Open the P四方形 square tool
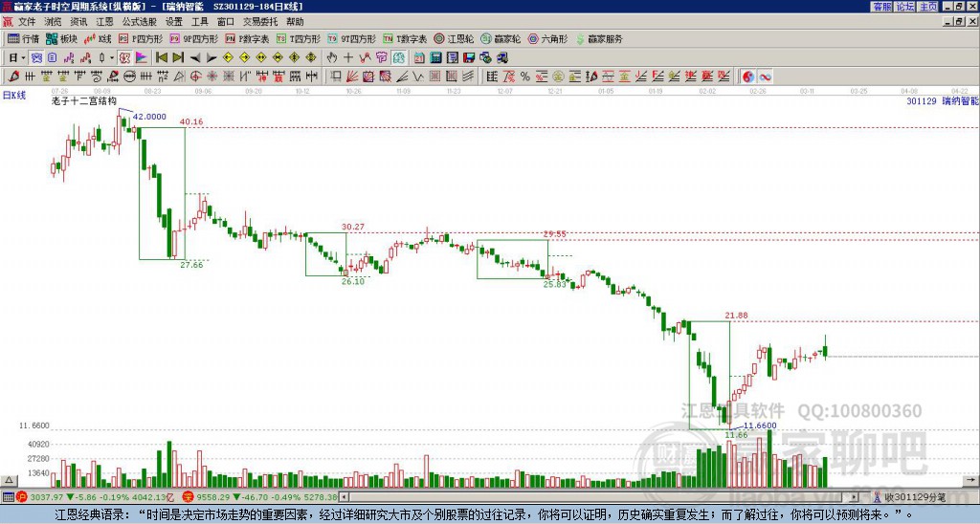The width and height of the screenshot is (980, 524). (x=141, y=38)
